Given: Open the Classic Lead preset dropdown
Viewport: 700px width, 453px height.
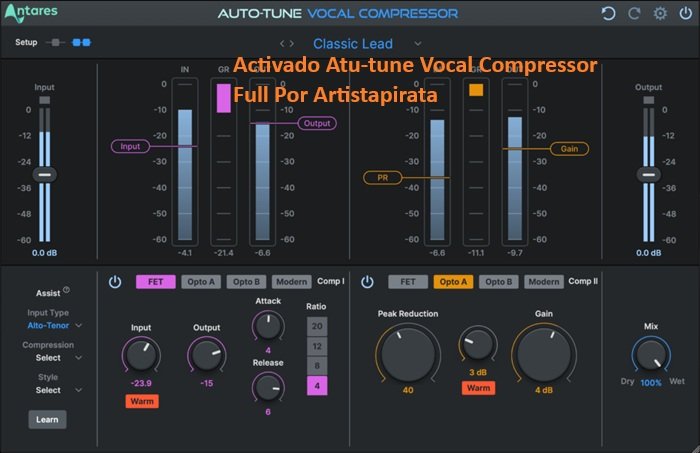Looking at the screenshot, I should [417, 44].
